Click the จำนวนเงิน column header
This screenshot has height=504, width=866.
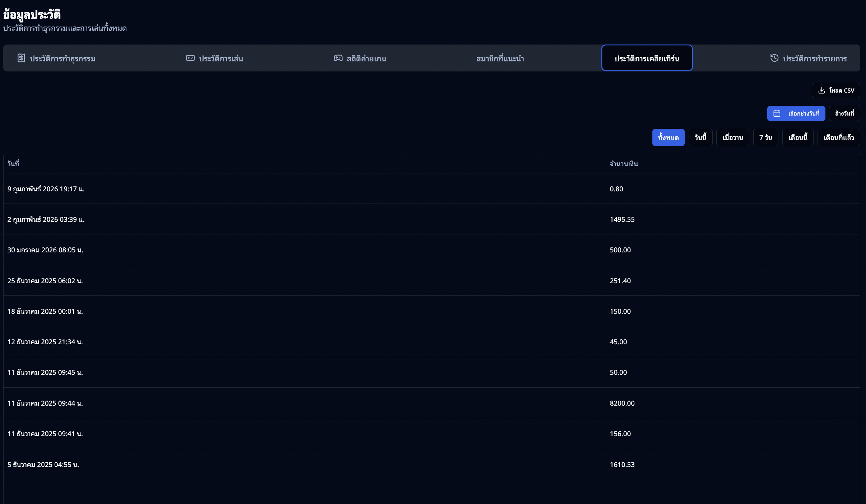point(624,164)
